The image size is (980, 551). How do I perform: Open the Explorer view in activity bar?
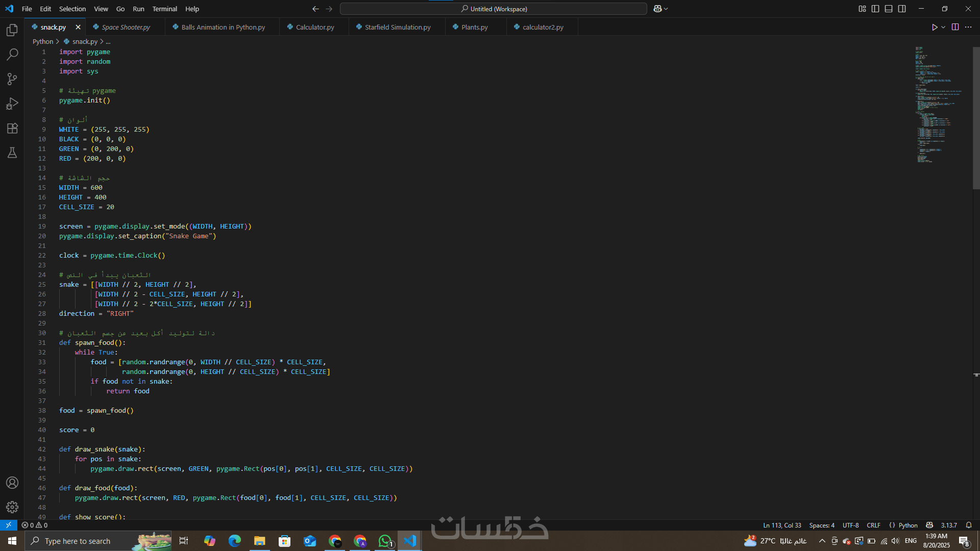coord(12,30)
